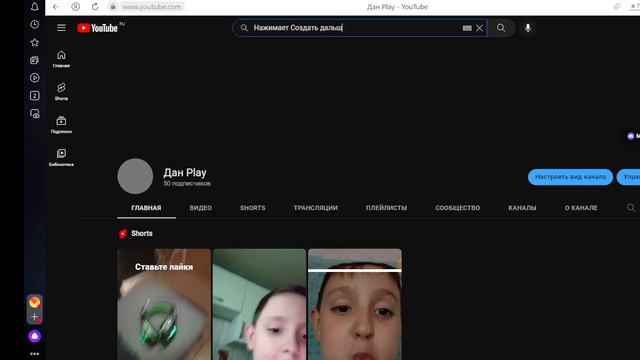The width and height of the screenshot is (640, 360).
Task: Add a new sidebar item with plus
Action: (x=35, y=317)
